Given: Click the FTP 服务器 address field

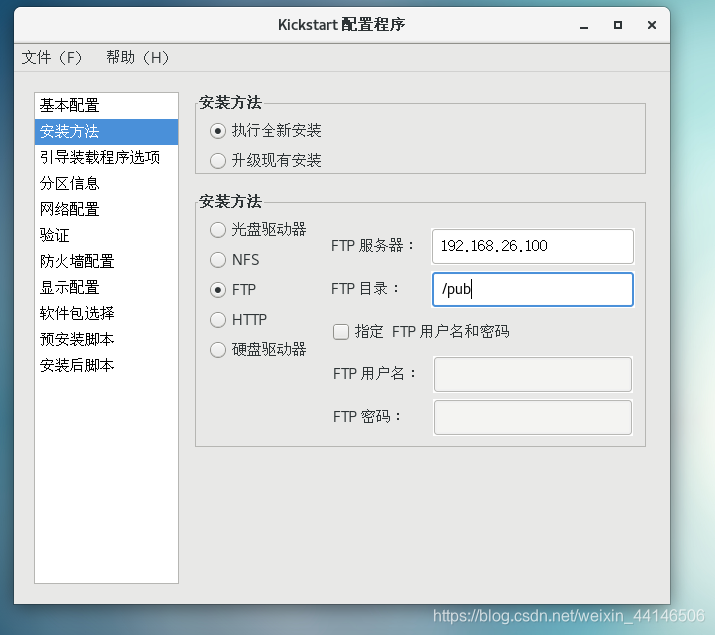Looking at the screenshot, I should tap(533, 246).
